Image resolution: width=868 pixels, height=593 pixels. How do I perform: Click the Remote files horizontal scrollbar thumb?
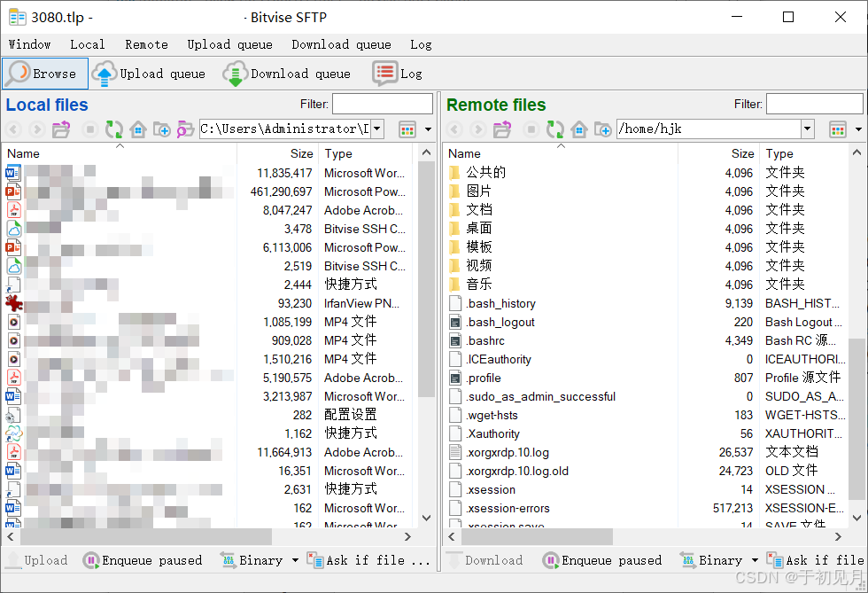pos(537,536)
